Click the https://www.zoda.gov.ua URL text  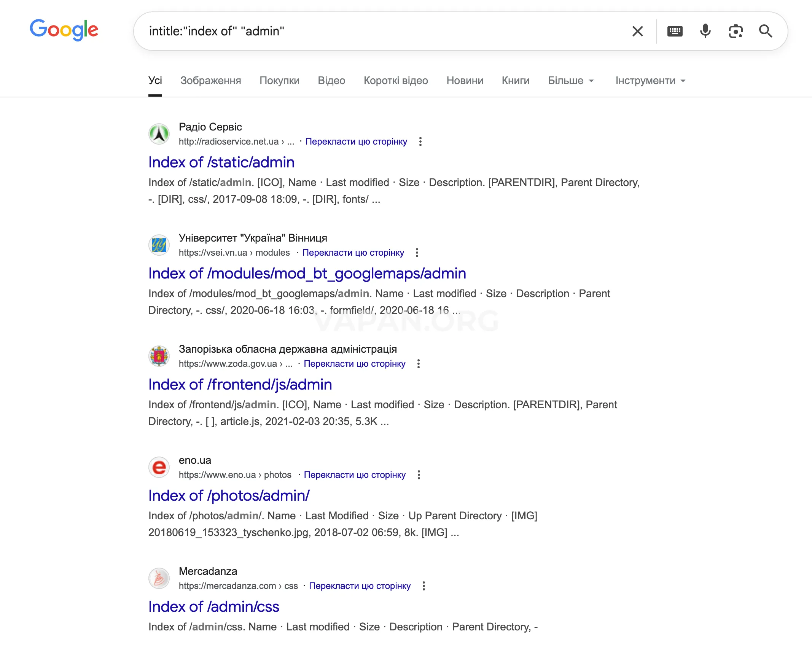click(x=236, y=364)
